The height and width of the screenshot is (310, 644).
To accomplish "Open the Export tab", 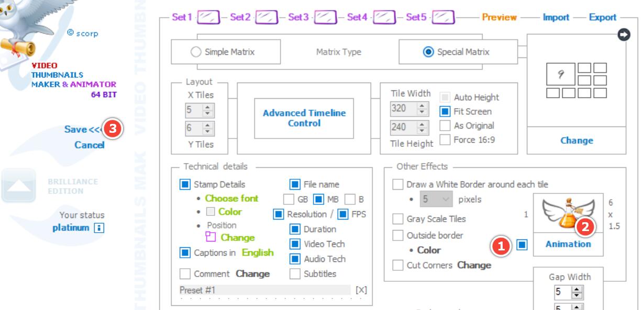I will click(x=602, y=17).
